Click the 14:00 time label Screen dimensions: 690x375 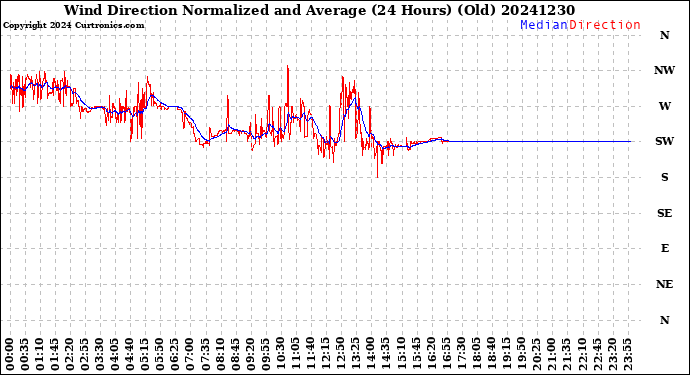click(371, 354)
